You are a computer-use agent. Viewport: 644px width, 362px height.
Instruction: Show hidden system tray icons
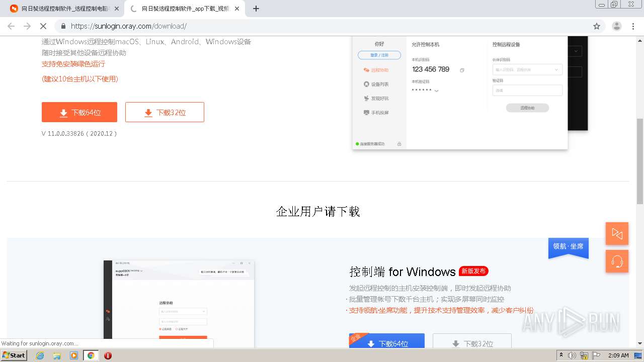click(561, 355)
